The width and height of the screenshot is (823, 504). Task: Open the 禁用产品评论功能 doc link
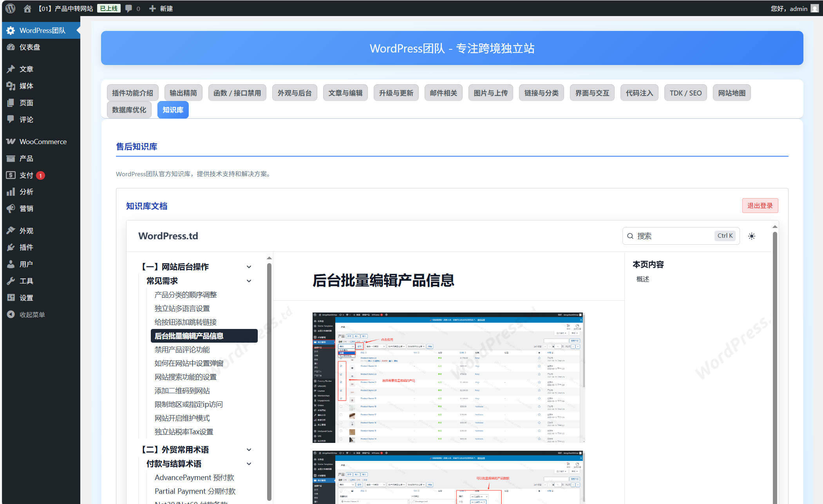182,349
